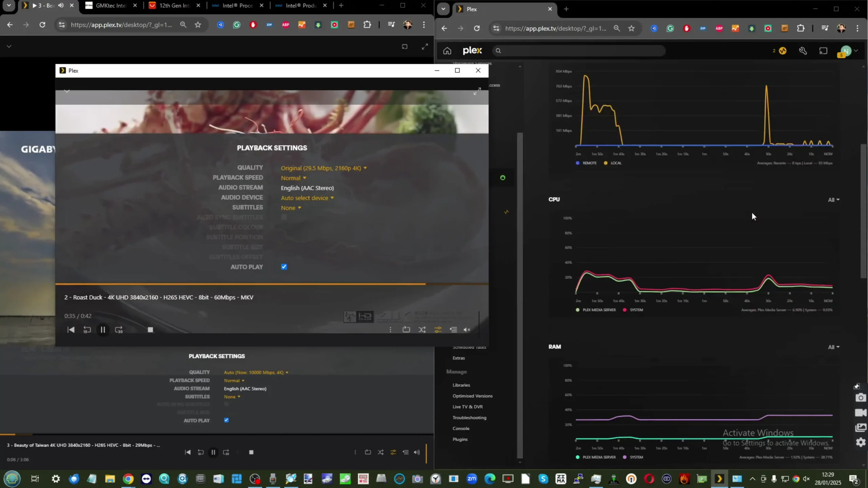Image resolution: width=868 pixels, height=488 pixels.
Task: Open Extensions puzzle icon in left browser
Action: tap(367, 24)
